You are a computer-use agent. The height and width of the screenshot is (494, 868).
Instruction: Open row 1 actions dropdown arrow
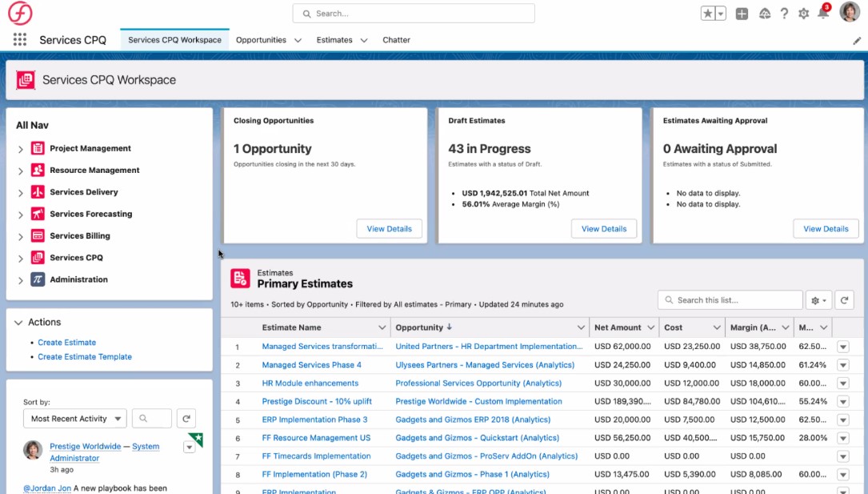click(x=842, y=347)
